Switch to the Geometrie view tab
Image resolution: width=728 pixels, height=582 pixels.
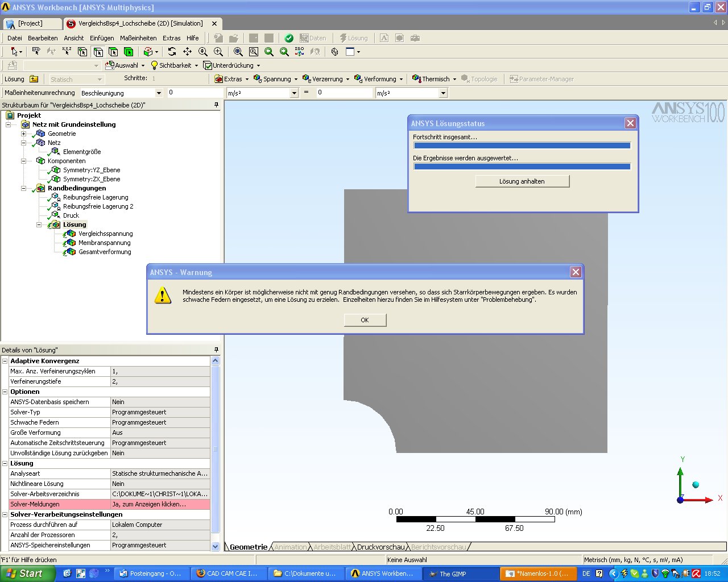pos(249,547)
